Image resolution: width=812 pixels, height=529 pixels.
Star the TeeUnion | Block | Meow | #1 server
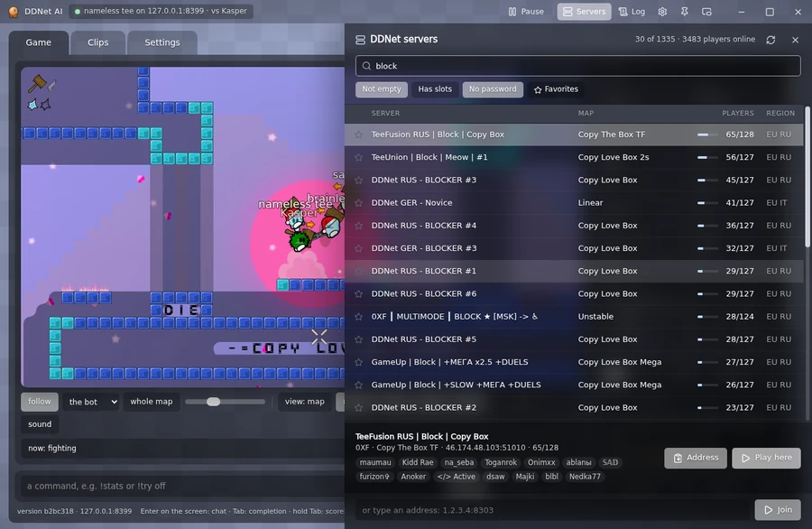pos(358,157)
